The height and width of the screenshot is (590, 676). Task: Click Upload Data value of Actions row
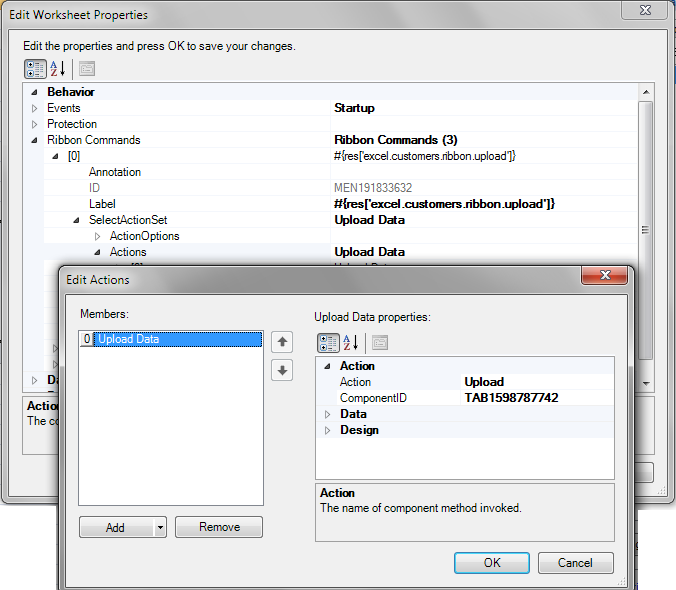[x=369, y=252]
